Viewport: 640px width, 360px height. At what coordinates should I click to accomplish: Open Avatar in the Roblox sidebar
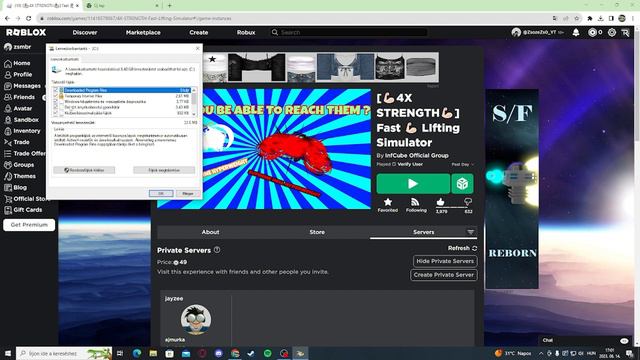click(18, 109)
